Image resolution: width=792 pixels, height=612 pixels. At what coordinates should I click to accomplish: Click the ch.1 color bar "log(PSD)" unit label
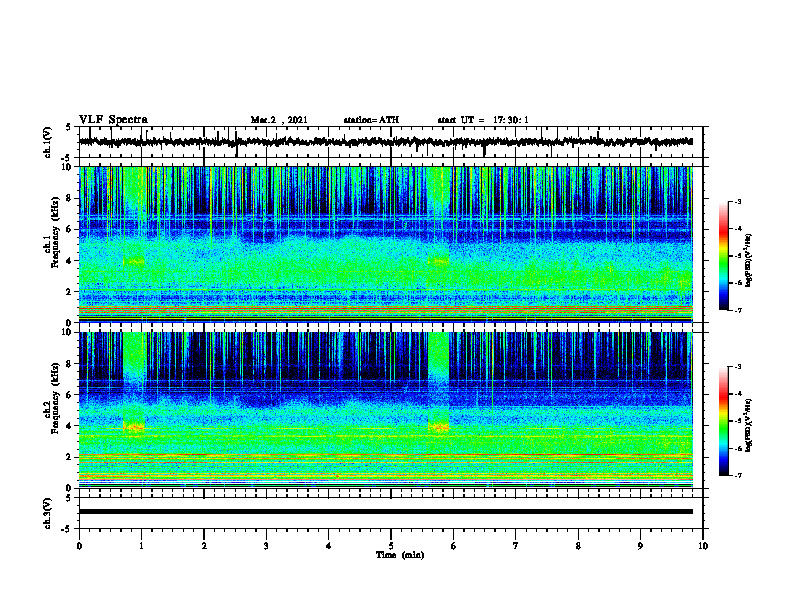click(x=749, y=261)
